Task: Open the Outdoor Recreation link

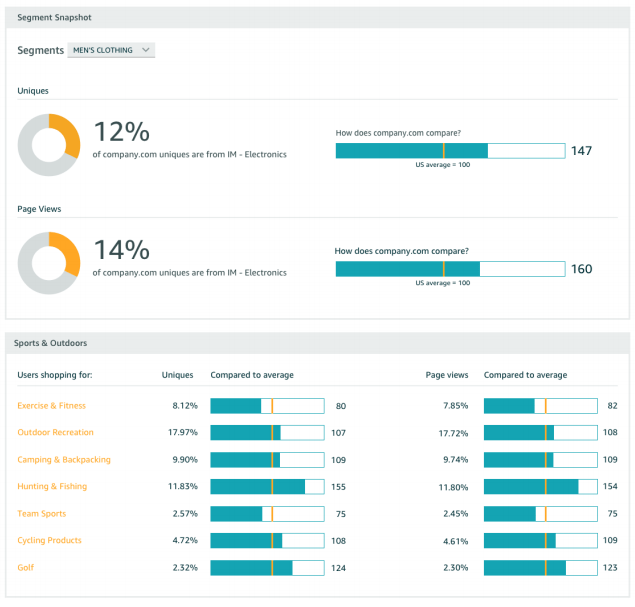Action: 55,433
